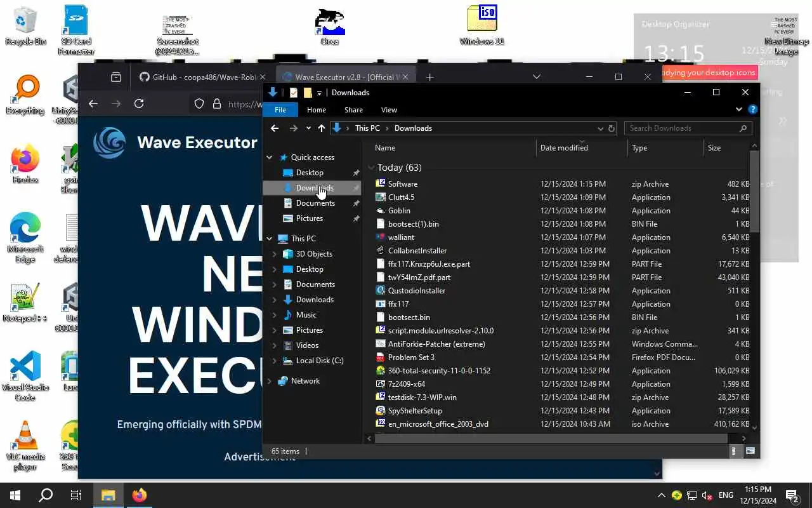Open Music in the navigation pane
The width and height of the screenshot is (812, 508).
306,315
